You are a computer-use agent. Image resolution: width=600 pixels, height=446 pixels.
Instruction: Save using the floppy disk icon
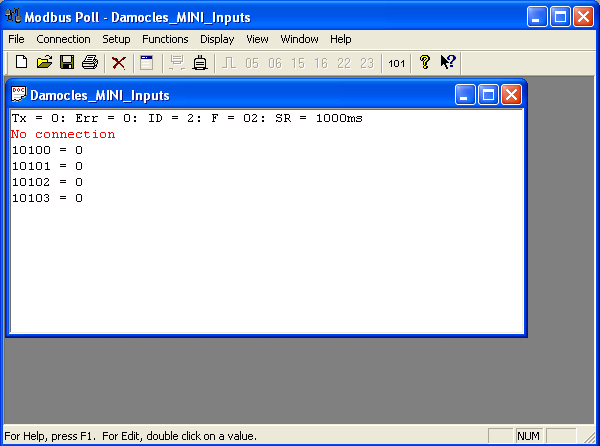tap(67, 62)
